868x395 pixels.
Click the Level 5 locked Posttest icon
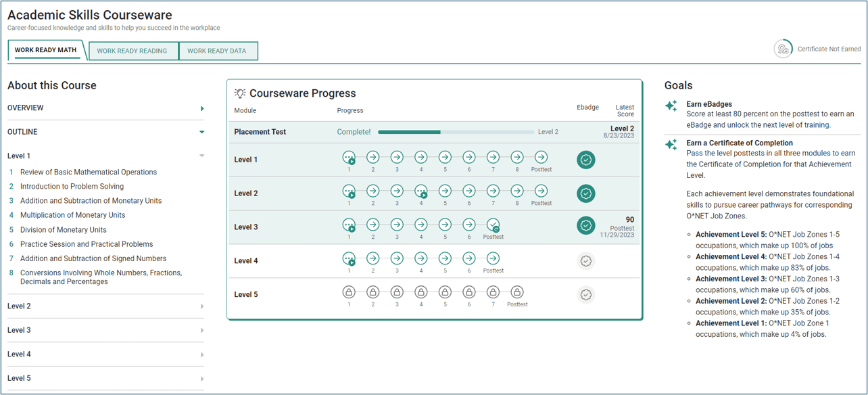(517, 292)
